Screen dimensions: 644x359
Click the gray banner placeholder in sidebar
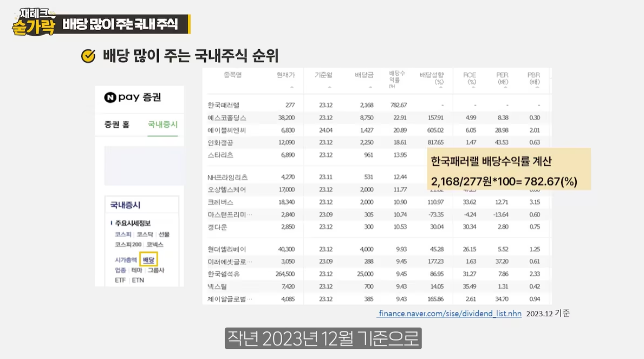[144, 166]
